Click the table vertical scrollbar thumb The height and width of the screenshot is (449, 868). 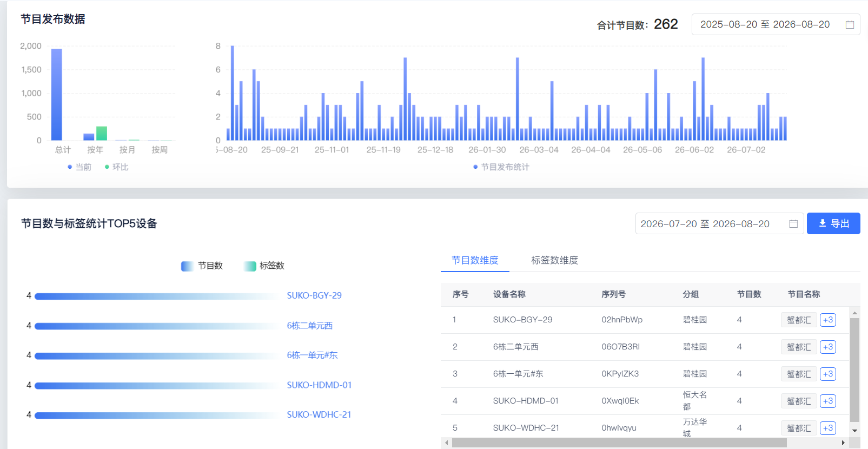click(854, 370)
